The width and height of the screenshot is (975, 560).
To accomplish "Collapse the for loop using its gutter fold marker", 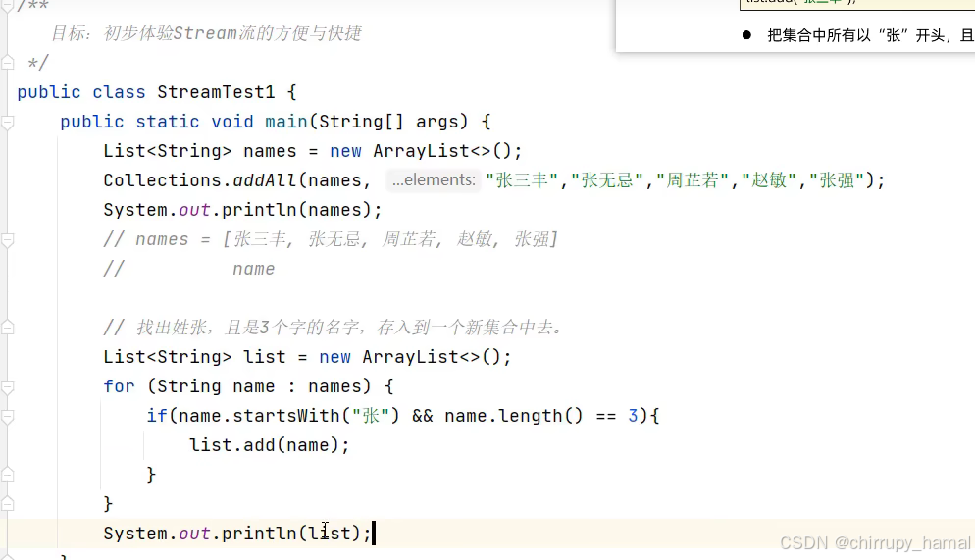I will (8, 387).
